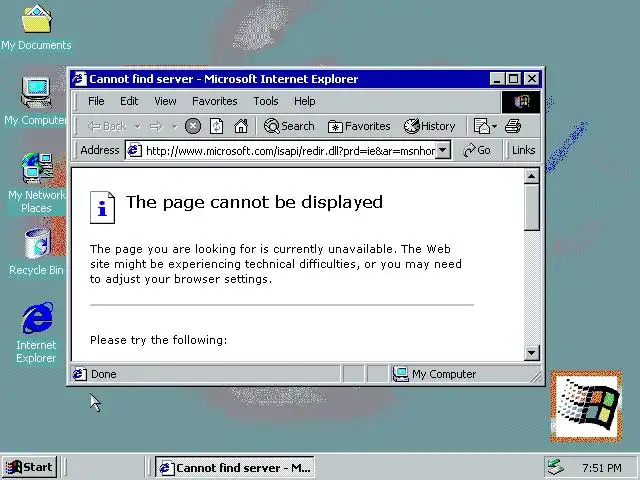Click the network tray icon
The image size is (640, 480).
[556, 467]
